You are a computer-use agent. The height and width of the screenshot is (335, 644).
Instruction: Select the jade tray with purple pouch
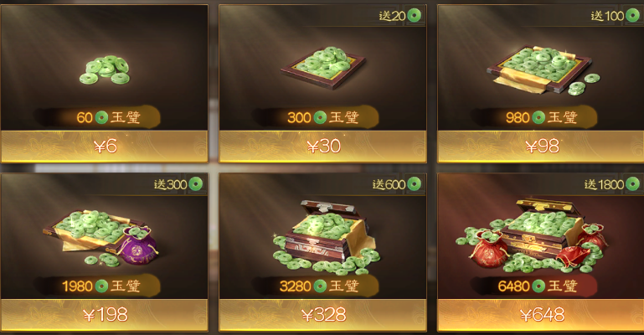[100, 237]
